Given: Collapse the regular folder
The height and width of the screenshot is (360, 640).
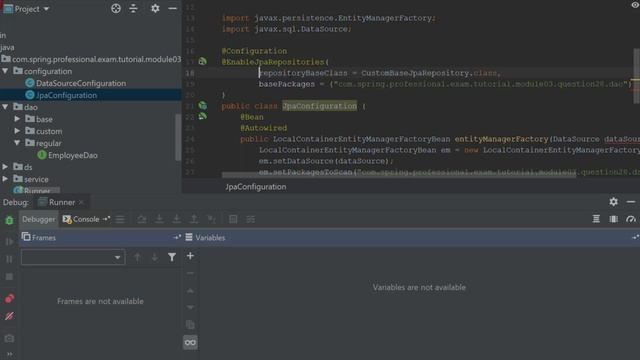Looking at the screenshot, I should 17,143.
